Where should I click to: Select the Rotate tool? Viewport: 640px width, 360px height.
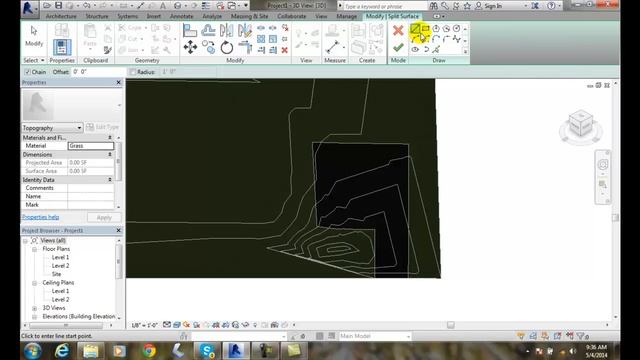(227, 47)
